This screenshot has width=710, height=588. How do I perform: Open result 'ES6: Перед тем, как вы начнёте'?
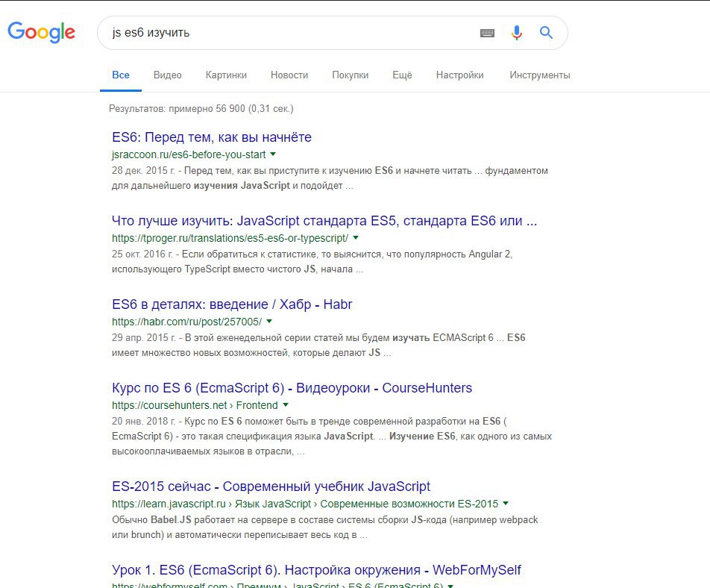coord(212,137)
